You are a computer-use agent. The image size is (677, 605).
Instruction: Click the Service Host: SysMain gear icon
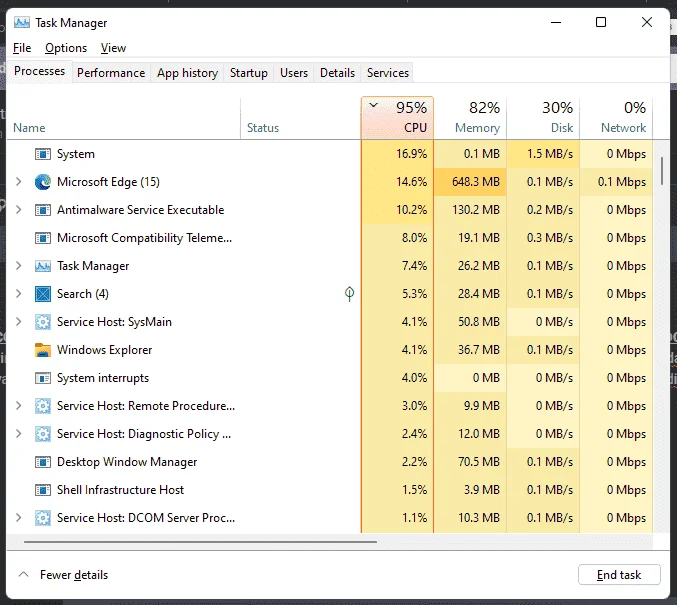pos(43,322)
